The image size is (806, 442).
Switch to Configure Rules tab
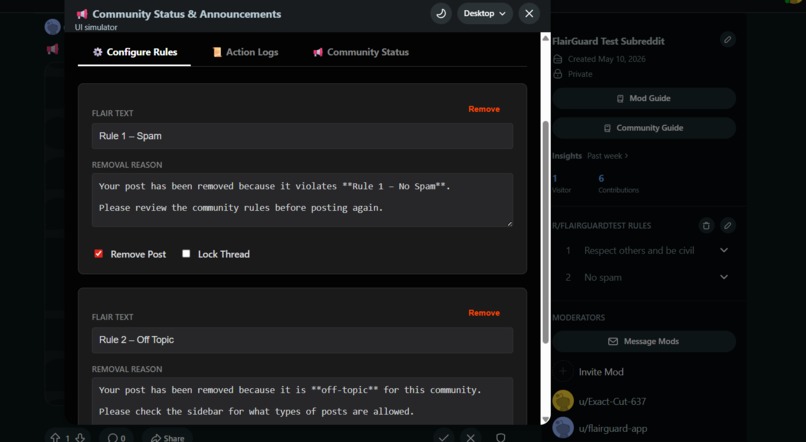pyautogui.click(x=135, y=52)
